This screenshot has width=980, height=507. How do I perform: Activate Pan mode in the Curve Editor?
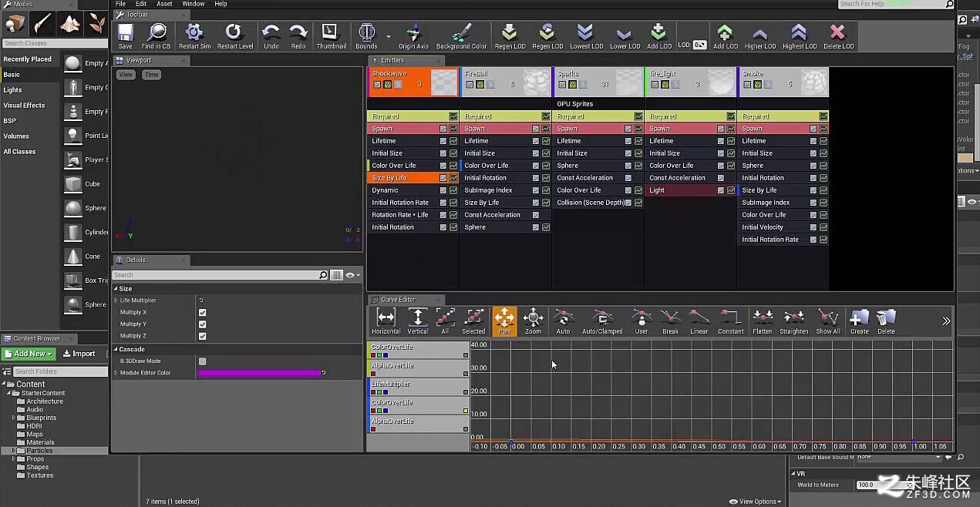(504, 321)
